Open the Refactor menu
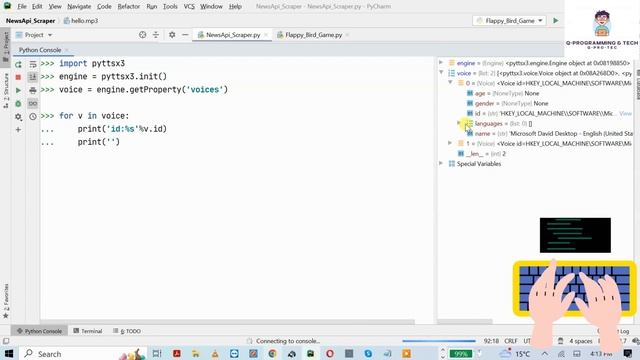The width and height of the screenshot is (640, 360). click(x=129, y=7)
